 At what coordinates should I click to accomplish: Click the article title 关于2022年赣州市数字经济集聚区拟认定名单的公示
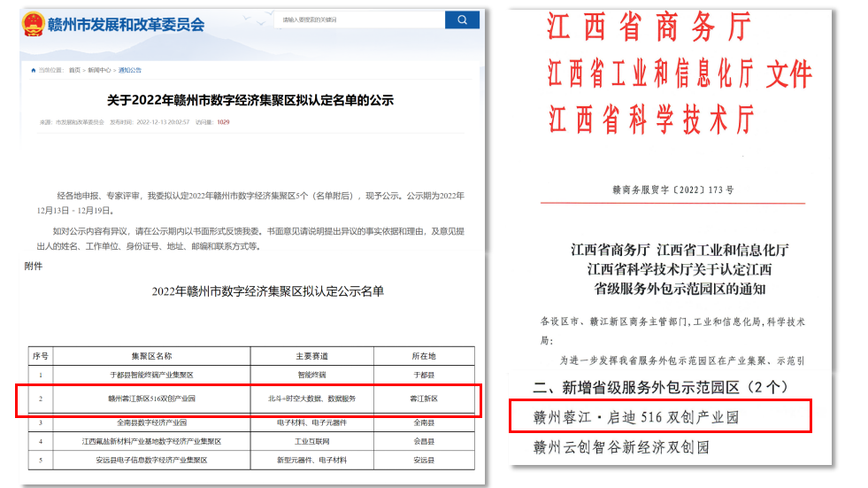[x=250, y=100]
